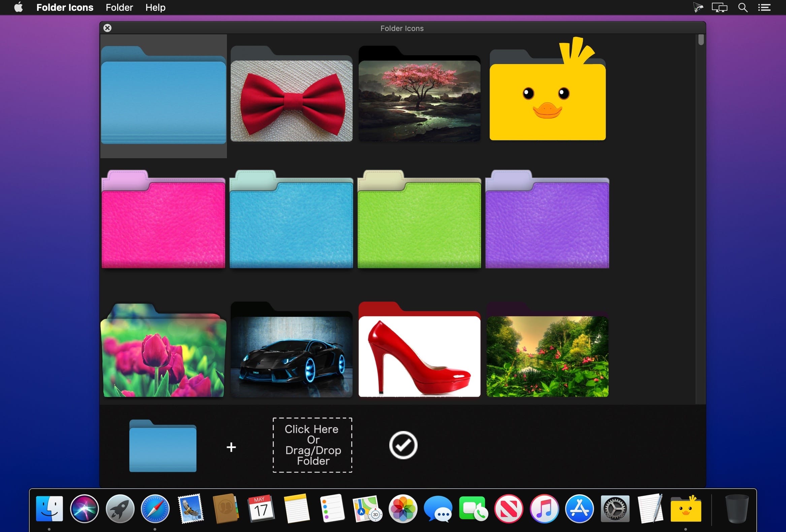Screen dimensions: 786x532
Task: Choose the red bow tie folder icon
Action: [291, 94]
